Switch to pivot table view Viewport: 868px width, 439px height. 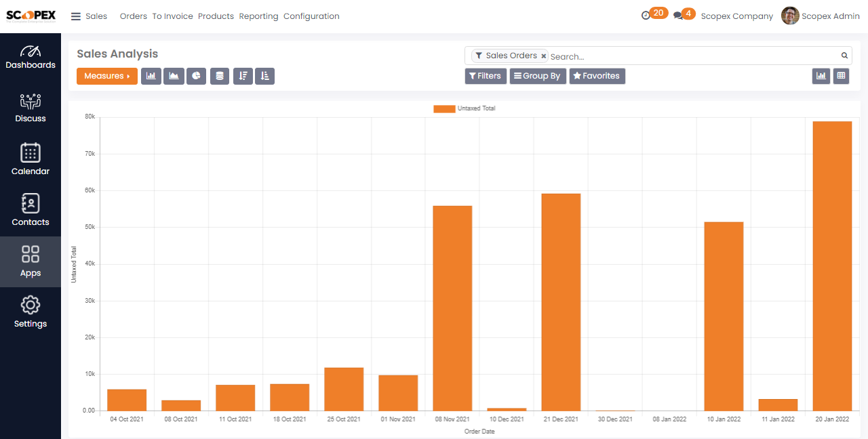tap(841, 76)
